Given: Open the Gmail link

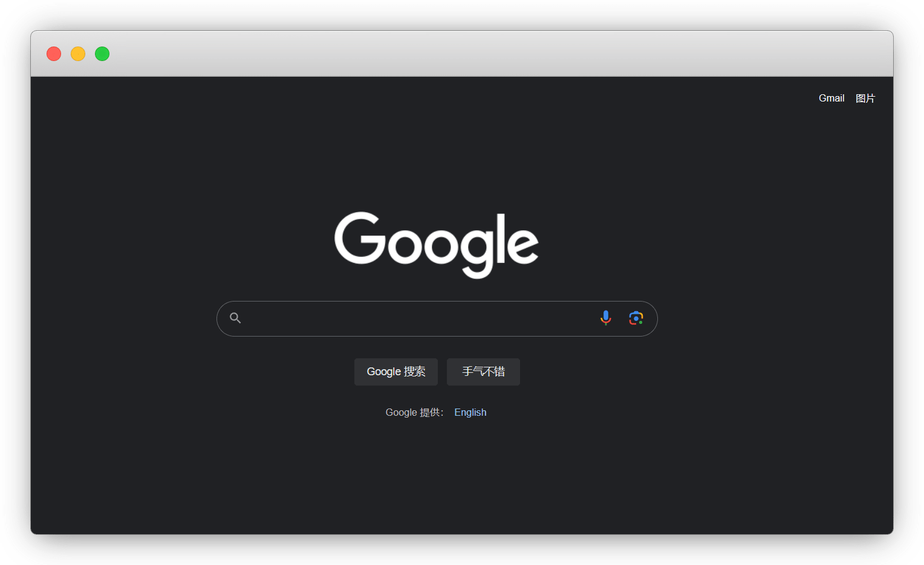Looking at the screenshot, I should coord(831,98).
